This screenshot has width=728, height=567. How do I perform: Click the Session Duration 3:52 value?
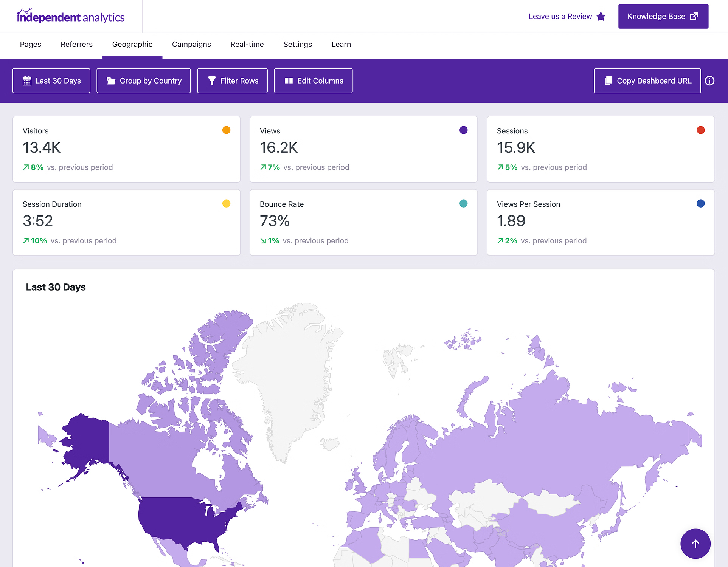[x=38, y=221]
